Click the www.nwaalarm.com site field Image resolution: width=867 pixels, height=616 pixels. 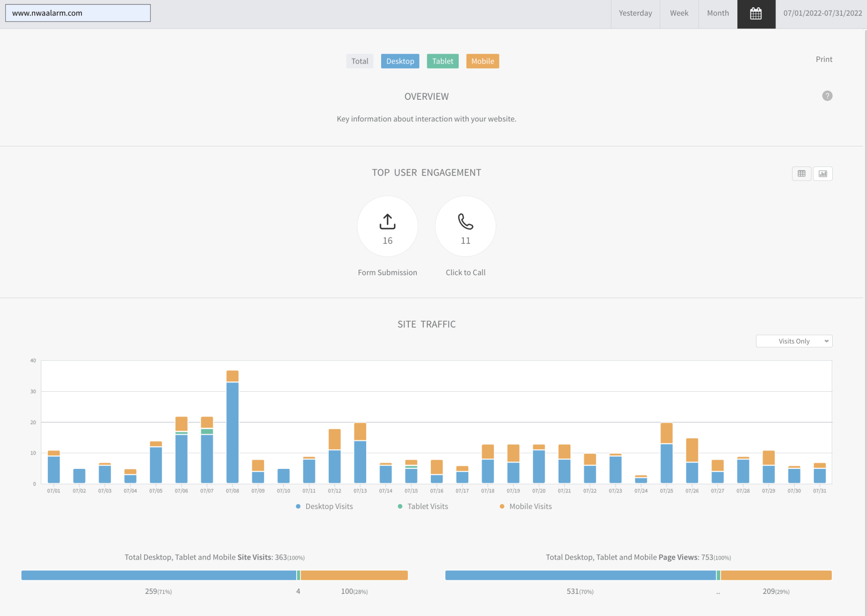[78, 13]
